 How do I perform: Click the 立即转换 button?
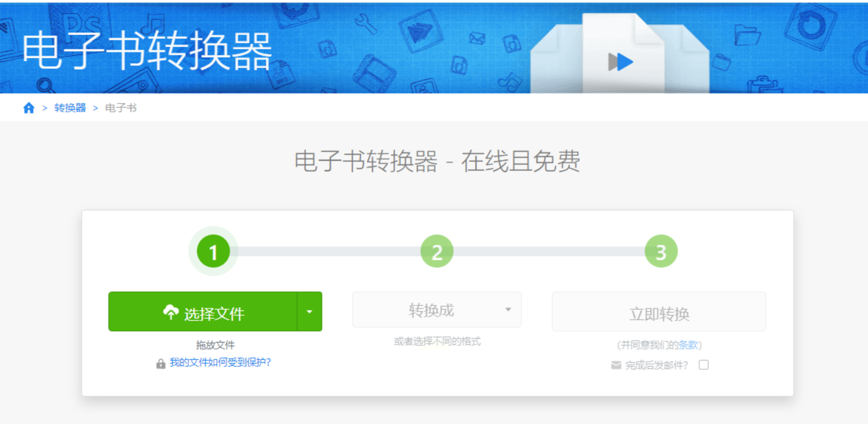659,312
